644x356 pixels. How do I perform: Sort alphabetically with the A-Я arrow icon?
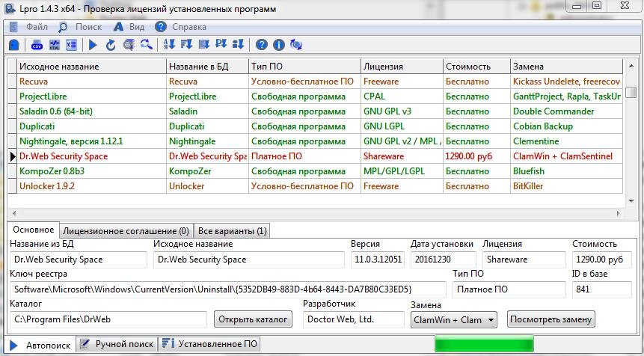(169, 44)
